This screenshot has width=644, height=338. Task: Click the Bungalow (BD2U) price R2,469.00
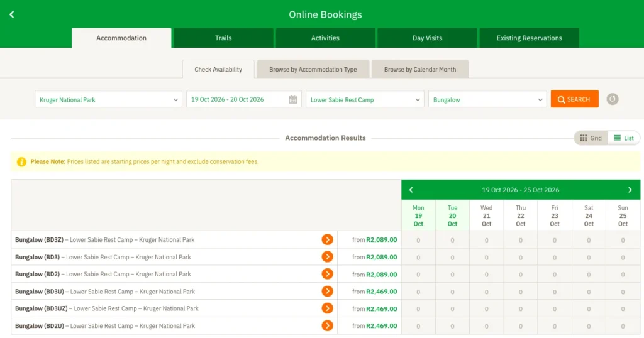click(382, 325)
